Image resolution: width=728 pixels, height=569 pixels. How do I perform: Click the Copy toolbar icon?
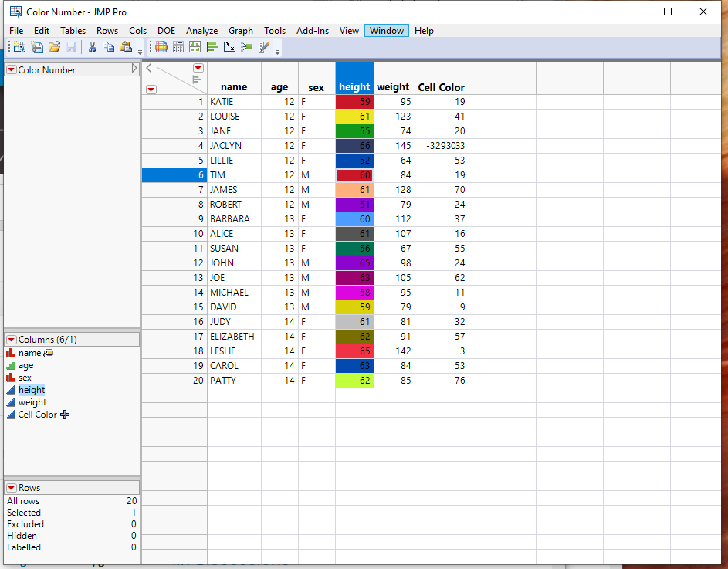pos(109,46)
